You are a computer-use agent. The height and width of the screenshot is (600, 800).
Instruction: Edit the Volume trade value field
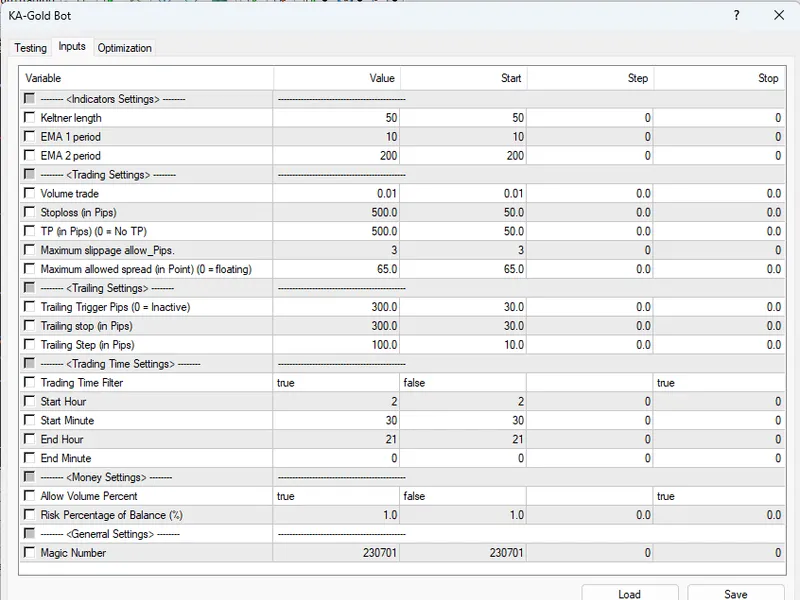click(336, 193)
